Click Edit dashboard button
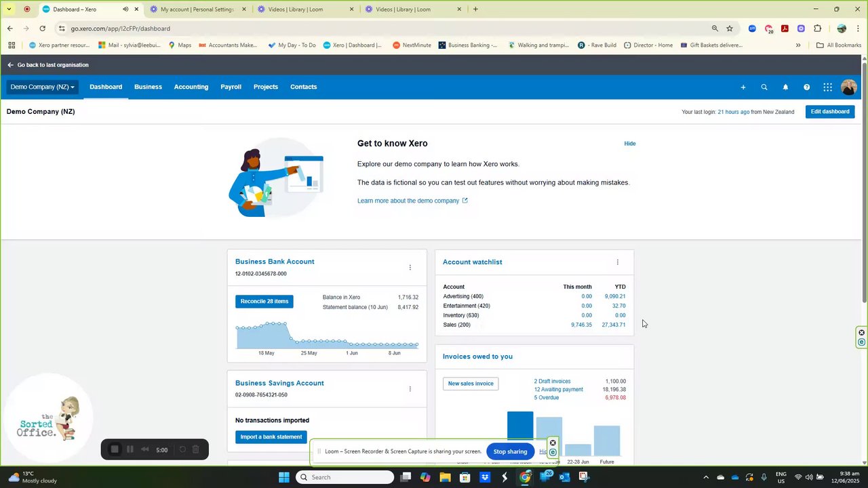This screenshot has width=868, height=488. coord(830,112)
